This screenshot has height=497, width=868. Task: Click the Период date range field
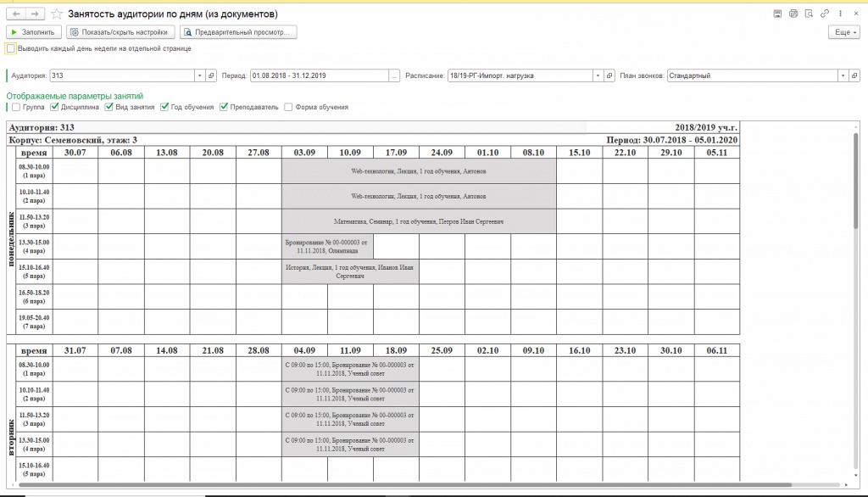(319, 75)
